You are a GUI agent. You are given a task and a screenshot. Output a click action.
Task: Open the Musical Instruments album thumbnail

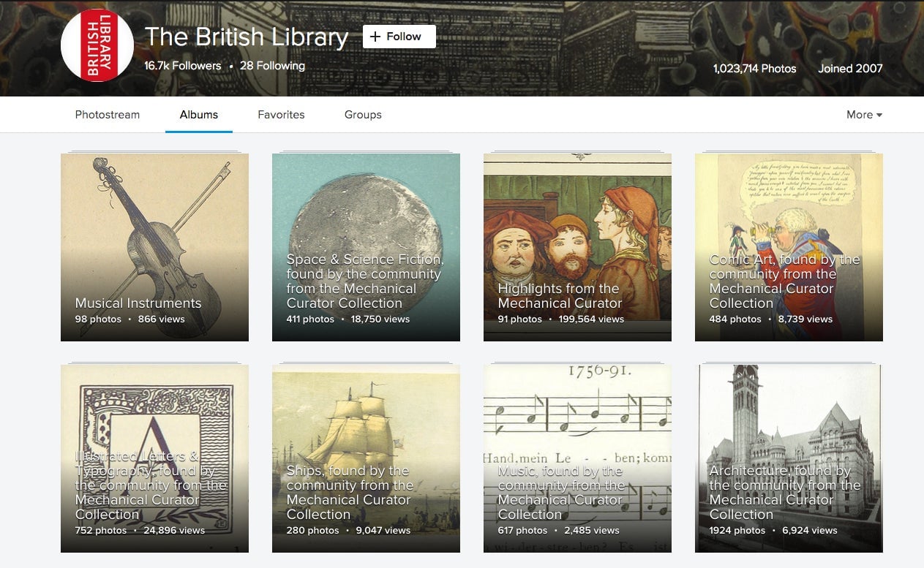coord(154,247)
